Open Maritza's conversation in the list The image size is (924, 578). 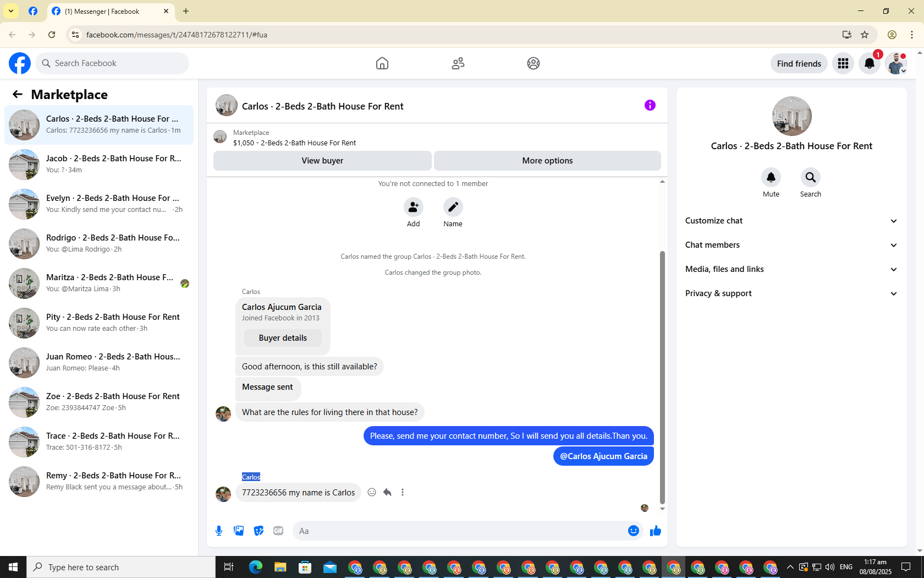[x=99, y=283]
